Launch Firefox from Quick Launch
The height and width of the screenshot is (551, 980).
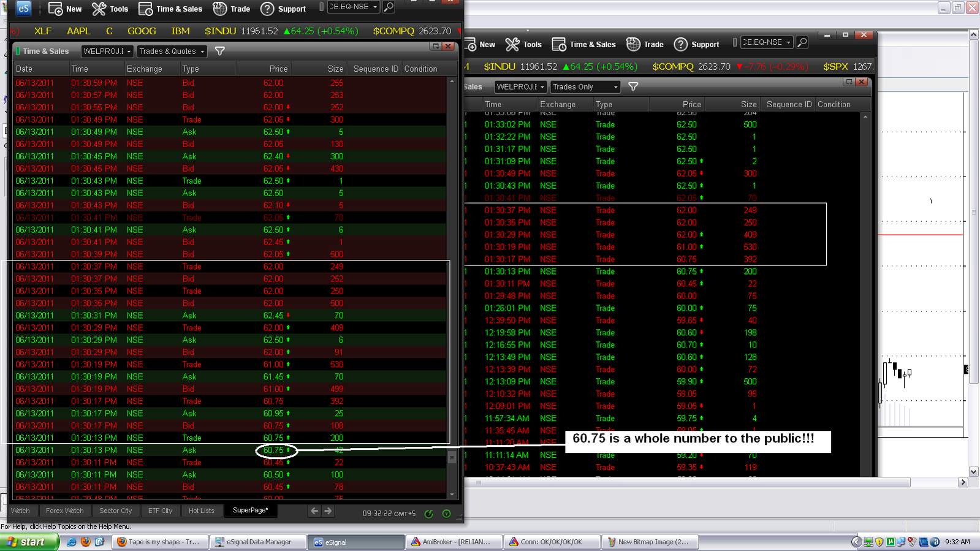coord(85,542)
